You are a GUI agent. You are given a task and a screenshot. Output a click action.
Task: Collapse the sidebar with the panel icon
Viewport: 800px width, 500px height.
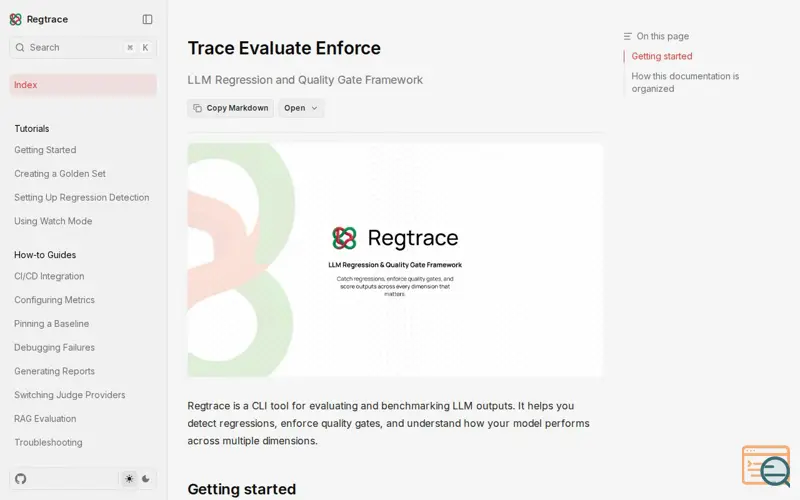click(x=147, y=19)
